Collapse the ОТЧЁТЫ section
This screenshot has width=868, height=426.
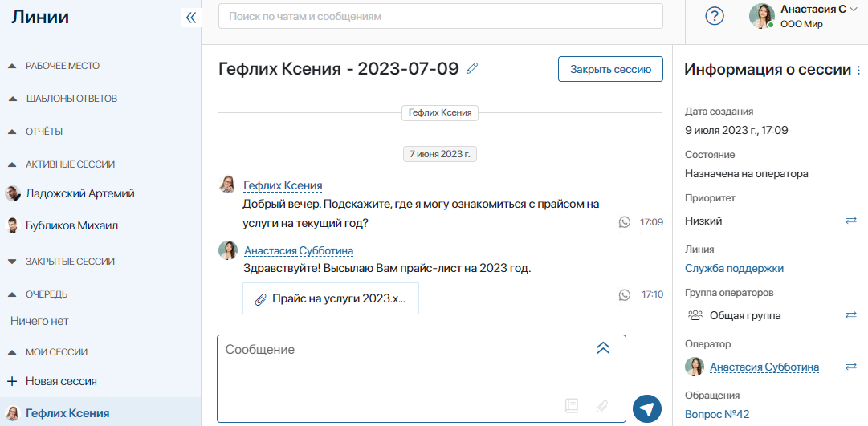pos(12,132)
